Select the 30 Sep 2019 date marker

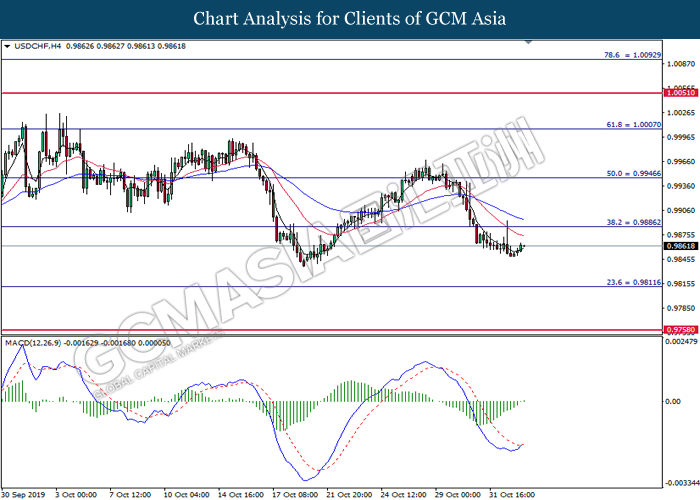click(x=27, y=493)
